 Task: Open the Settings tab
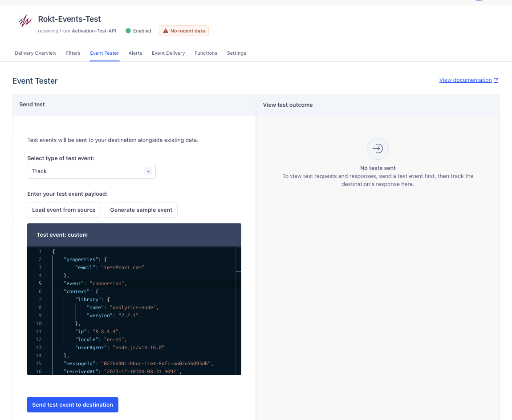(236, 53)
